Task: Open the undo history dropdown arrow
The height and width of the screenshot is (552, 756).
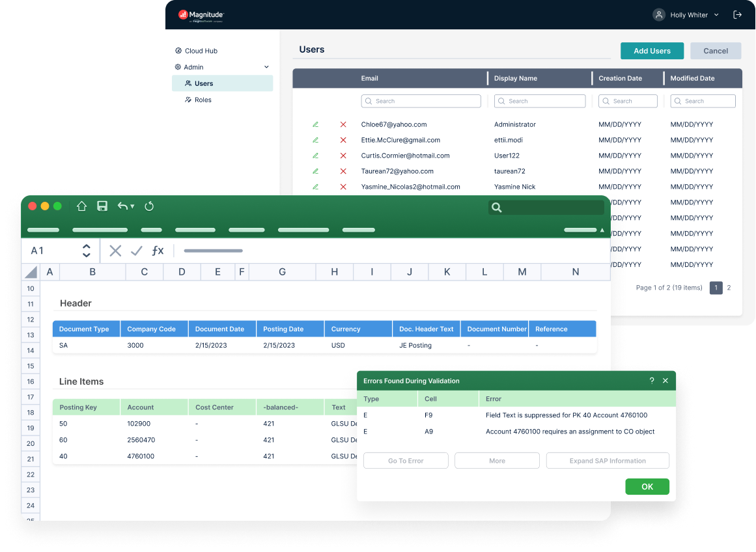Action: (x=133, y=206)
